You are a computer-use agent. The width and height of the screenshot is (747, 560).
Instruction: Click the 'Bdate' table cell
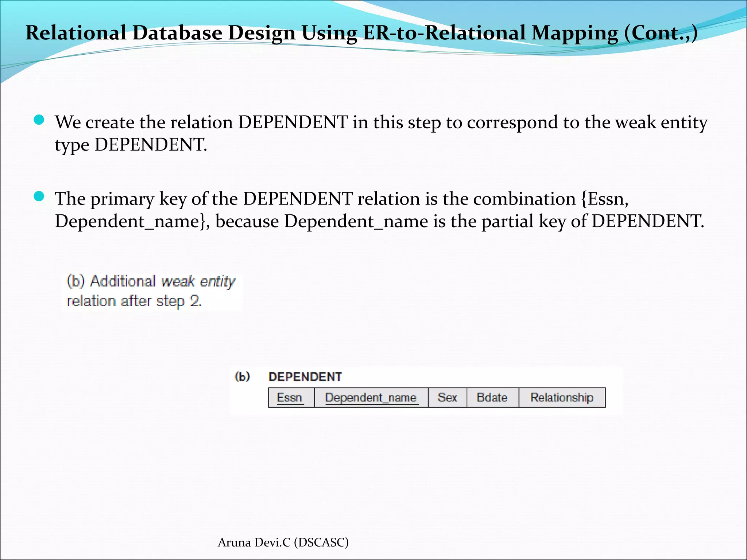[492, 397]
